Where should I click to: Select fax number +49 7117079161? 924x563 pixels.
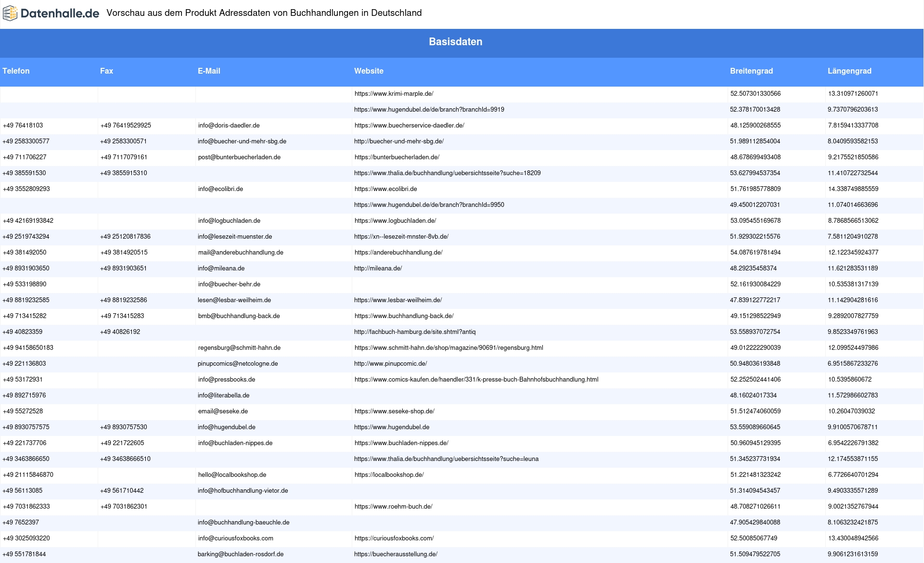(124, 157)
